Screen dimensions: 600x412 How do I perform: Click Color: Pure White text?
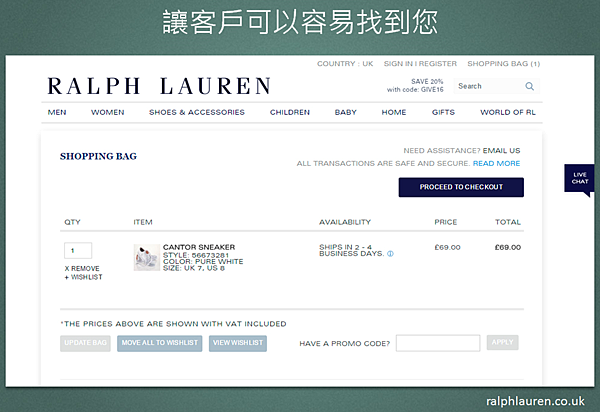[203, 262]
